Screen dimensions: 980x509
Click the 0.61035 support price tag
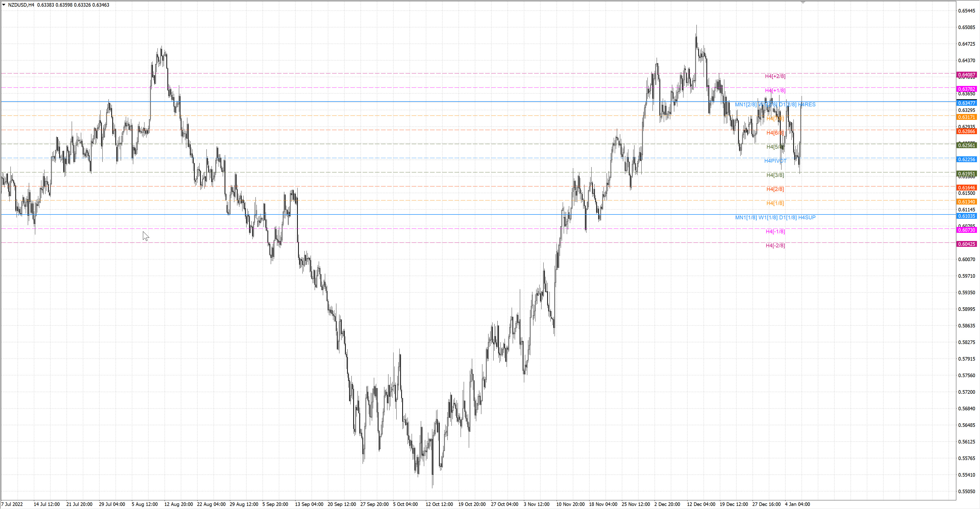coord(966,216)
